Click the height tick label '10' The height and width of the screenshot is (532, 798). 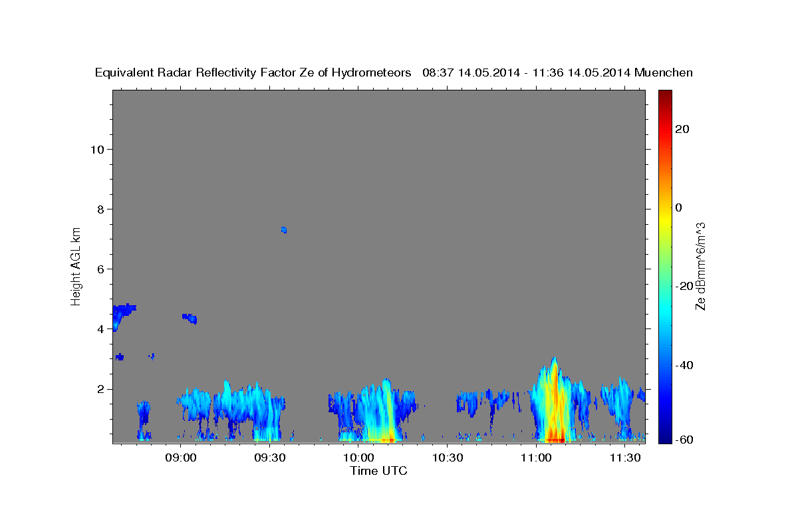coord(96,149)
